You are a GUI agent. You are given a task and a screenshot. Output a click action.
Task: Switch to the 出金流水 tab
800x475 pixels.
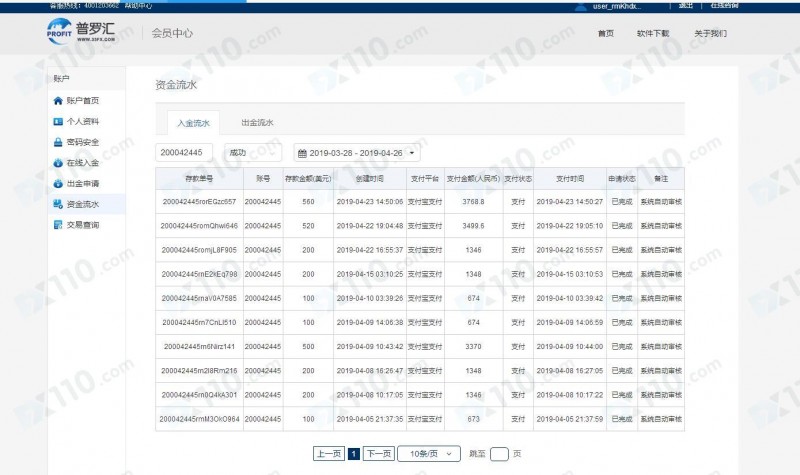pos(257,122)
